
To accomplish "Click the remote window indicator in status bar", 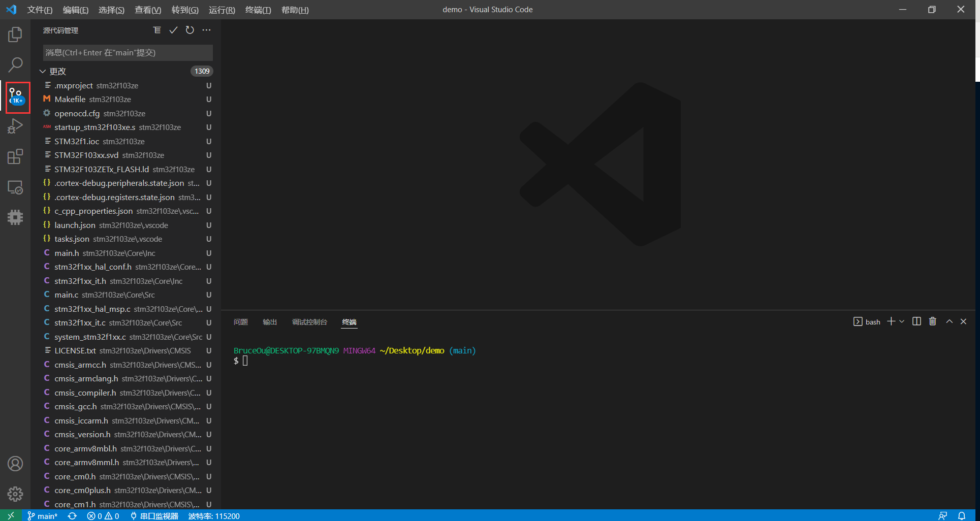I will (x=11, y=515).
